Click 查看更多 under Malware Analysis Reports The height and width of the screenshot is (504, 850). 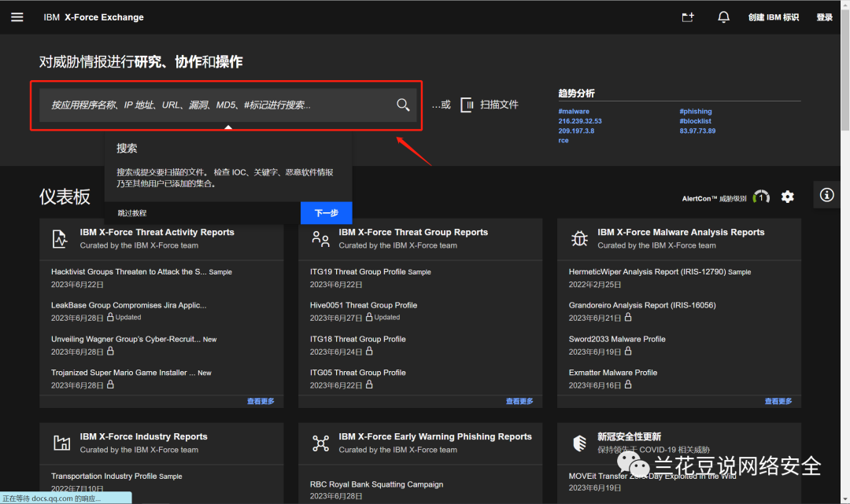[778, 401]
